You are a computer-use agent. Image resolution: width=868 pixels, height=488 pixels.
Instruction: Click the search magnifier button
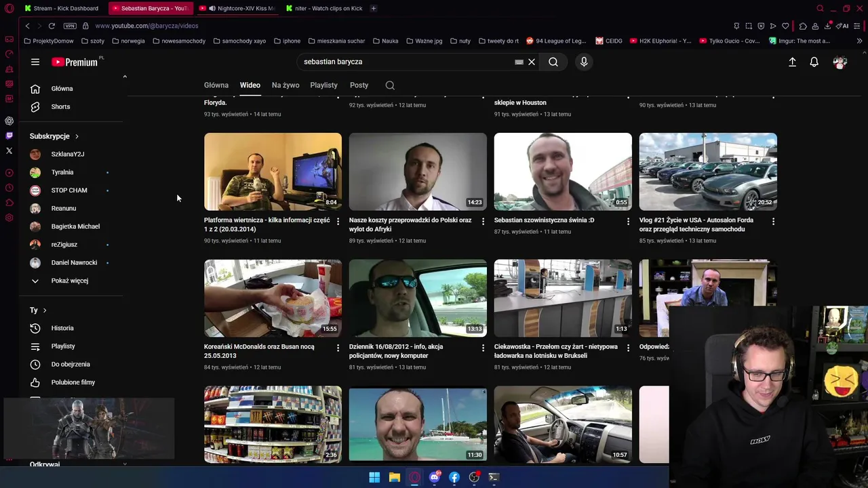(x=553, y=62)
